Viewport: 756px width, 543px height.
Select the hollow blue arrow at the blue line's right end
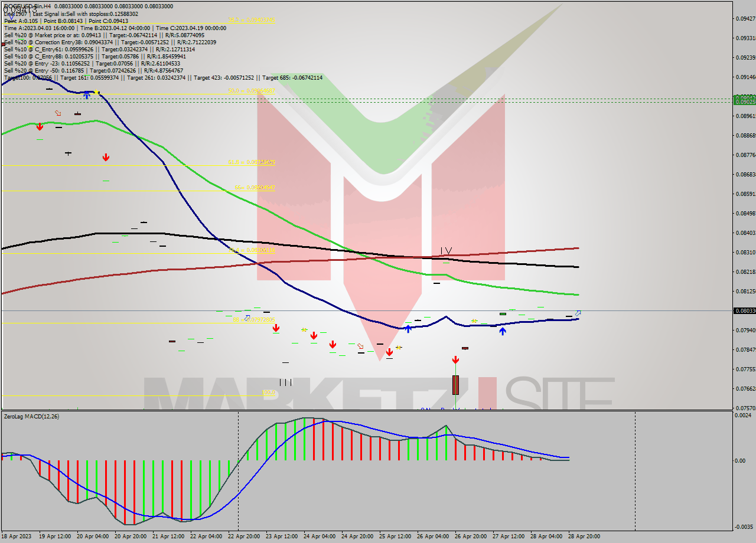tap(578, 313)
